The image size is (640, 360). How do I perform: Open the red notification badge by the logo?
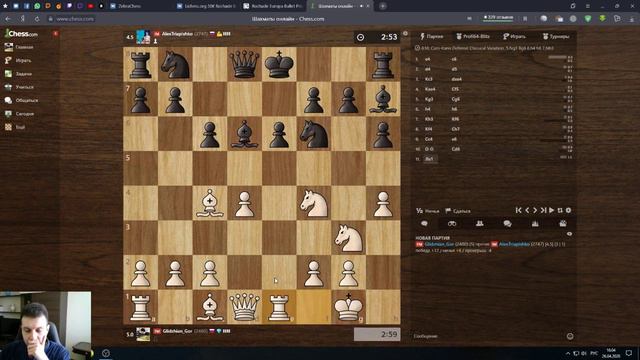click(56, 33)
